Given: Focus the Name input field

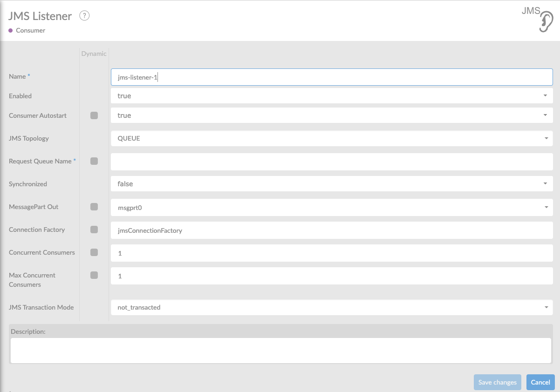Looking at the screenshot, I should (x=332, y=77).
